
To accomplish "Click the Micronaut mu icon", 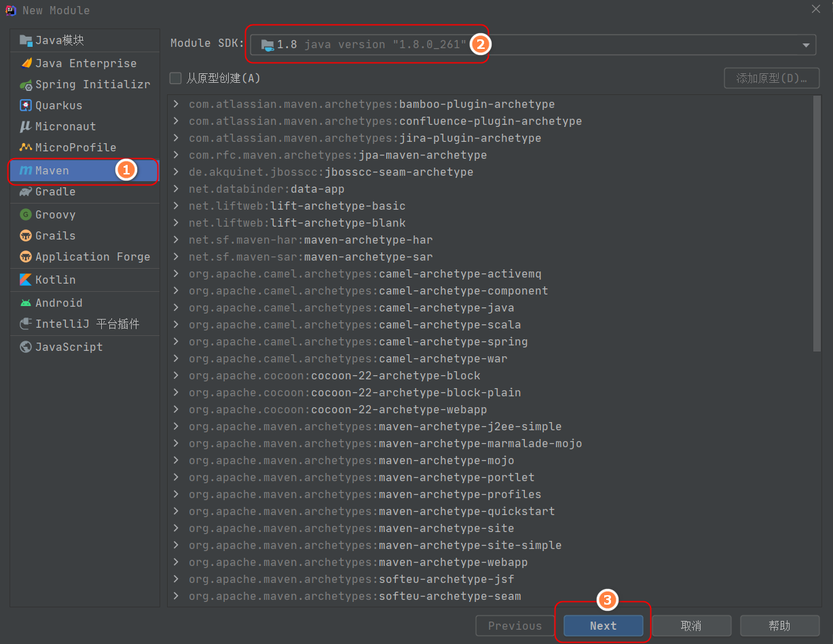I will 26,127.
